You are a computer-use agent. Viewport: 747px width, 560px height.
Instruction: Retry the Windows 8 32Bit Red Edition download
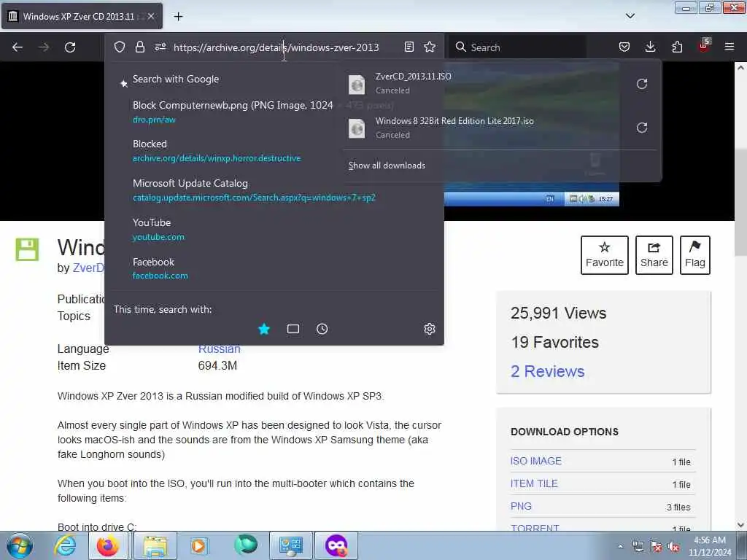642,128
